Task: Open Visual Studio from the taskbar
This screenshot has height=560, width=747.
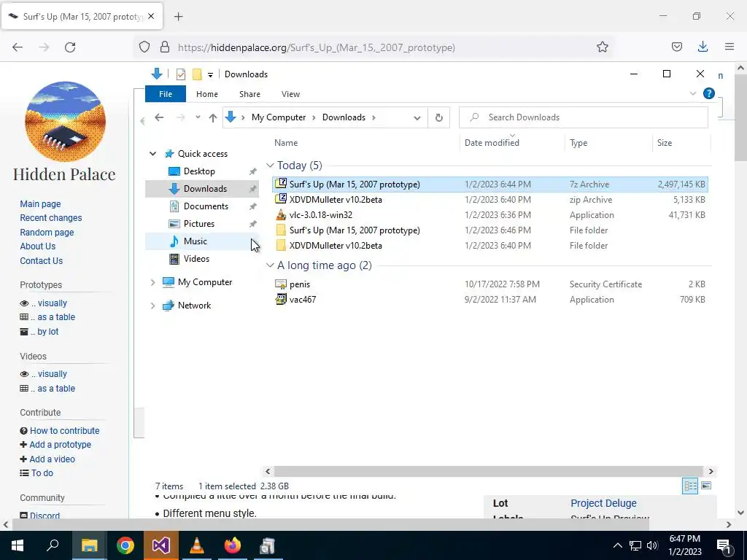Action: pyautogui.click(x=161, y=545)
